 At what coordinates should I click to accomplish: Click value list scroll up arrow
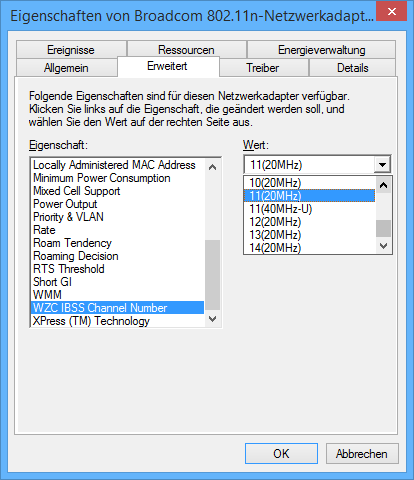click(x=383, y=185)
